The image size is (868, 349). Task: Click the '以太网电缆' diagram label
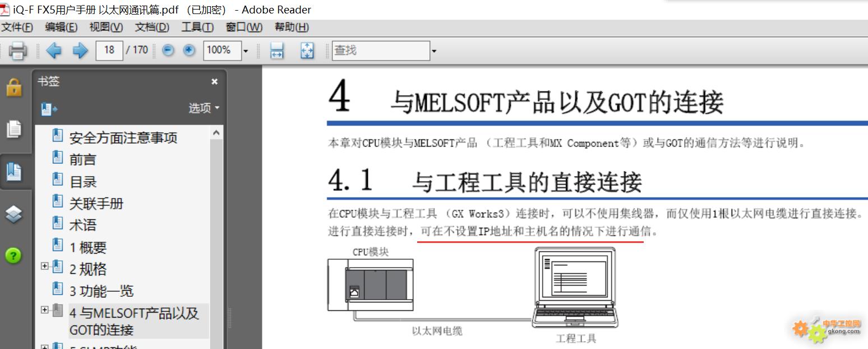[x=437, y=331]
